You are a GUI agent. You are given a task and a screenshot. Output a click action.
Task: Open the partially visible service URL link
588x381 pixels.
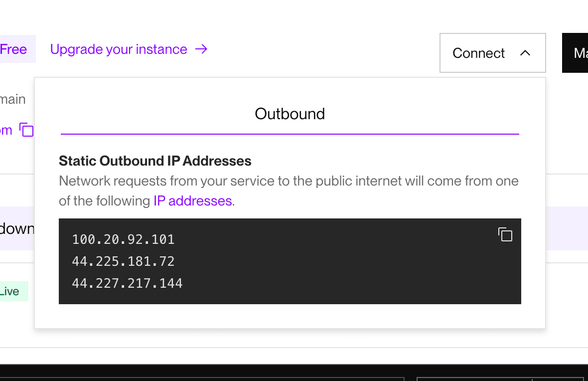coord(6,131)
